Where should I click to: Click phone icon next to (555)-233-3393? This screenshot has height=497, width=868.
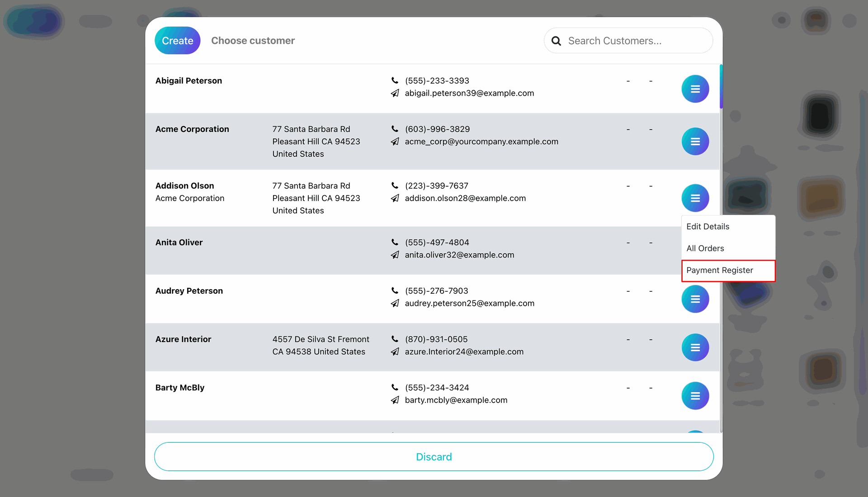(x=395, y=80)
